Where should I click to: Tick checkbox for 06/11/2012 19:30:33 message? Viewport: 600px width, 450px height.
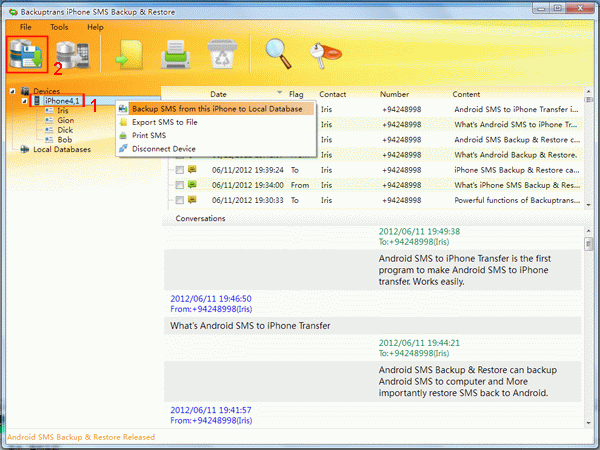click(179, 200)
